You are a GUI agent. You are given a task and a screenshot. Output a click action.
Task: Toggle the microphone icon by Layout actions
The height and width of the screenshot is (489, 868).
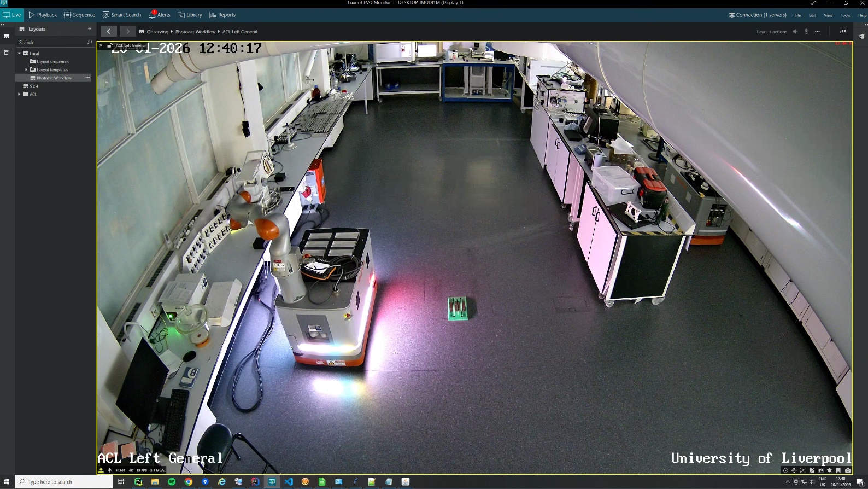point(806,32)
